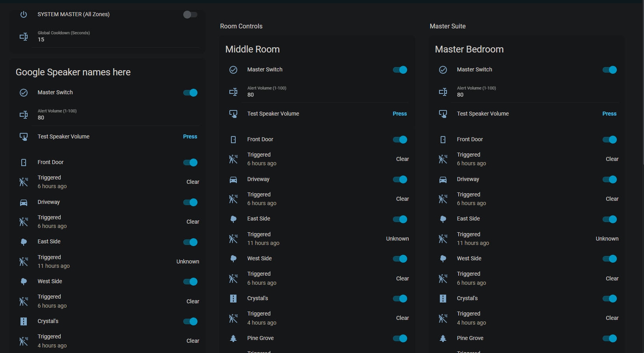
Task: Click the Master Bedroom Driveway car icon
Action: [x=443, y=179]
